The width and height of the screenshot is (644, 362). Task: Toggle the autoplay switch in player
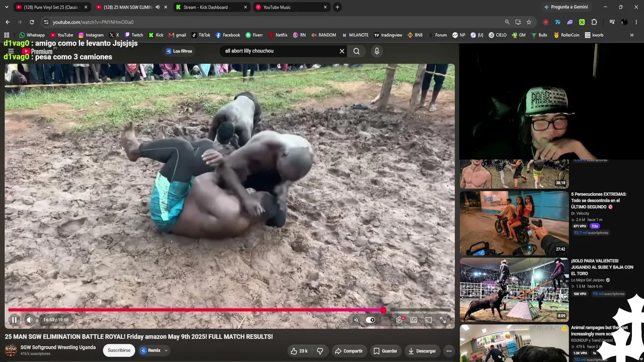tap(371, 320)
